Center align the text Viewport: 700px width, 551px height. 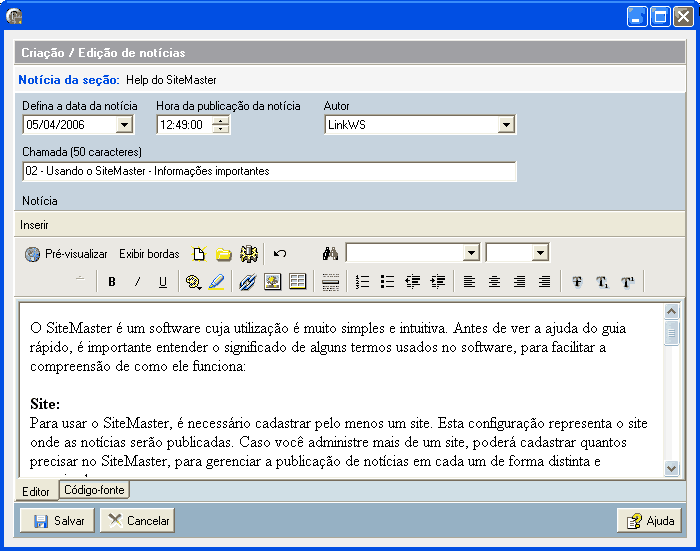click(494, 282)
